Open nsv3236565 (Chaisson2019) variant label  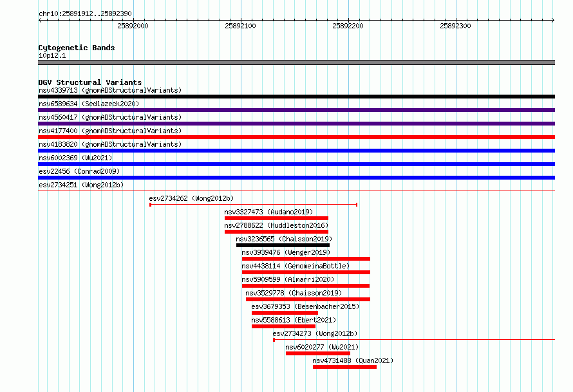(x=284, y=239)
